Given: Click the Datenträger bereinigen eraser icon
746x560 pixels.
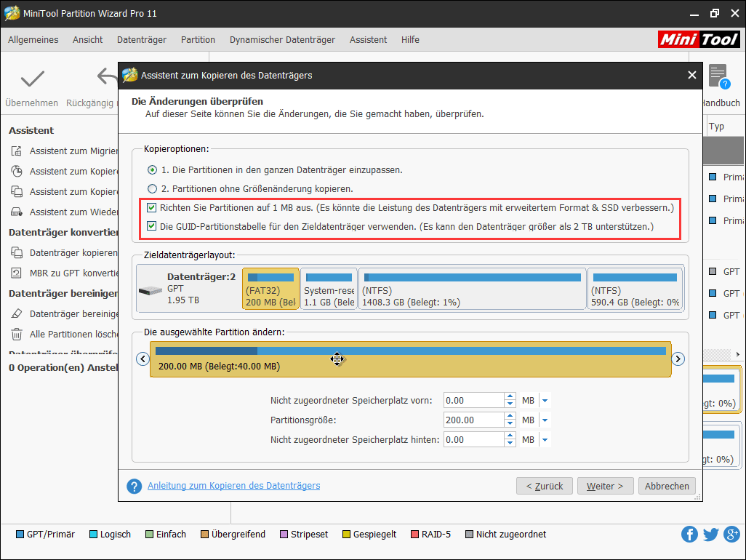Looking at the screenshot, I should [x=17, y=314].
